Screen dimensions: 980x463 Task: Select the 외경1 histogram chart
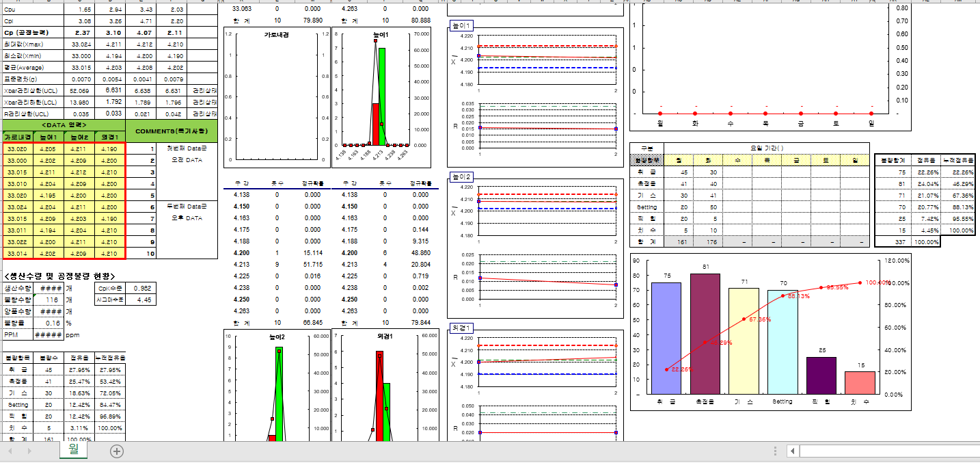tap(385, 385)
